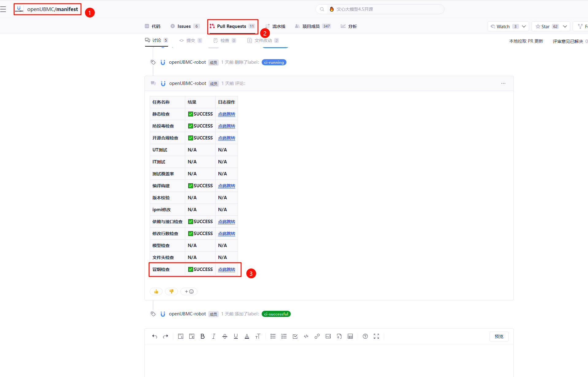
Task: Open the 静态检查 log link
Action: click(227, 114)
